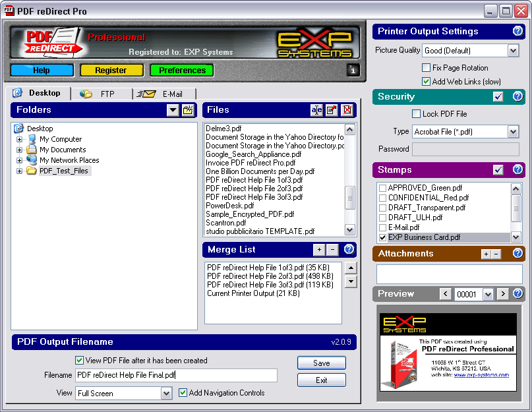Viewport: 532px width, 412px height.
Task: Click the PDF_Test_Files folder icon
Action: pyautogui.click(x=32, y=170)
